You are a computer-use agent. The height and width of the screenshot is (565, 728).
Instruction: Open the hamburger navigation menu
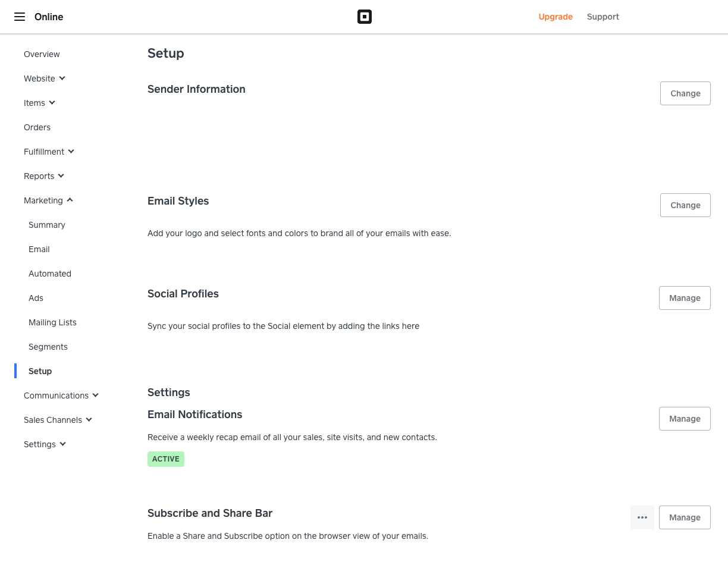point(20,17)
